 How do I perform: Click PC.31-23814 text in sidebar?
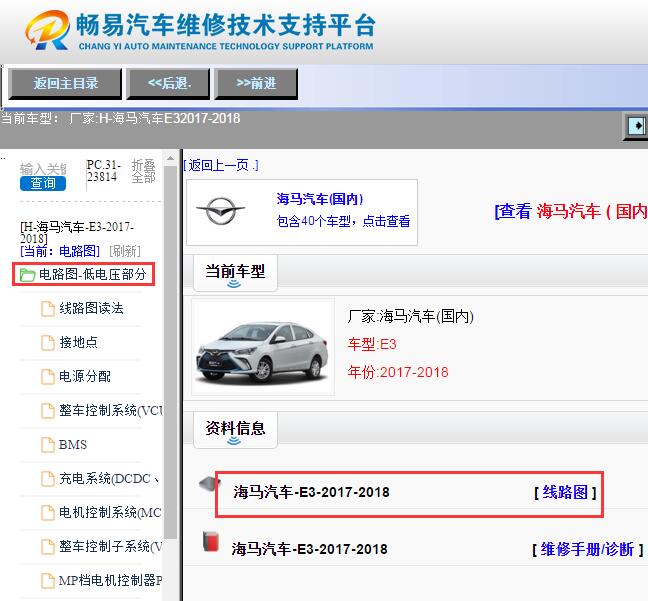pos(103,171)
